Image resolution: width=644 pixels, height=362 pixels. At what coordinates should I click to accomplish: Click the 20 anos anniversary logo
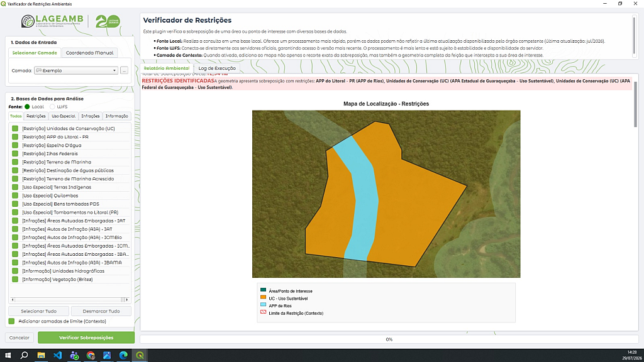[x=108, y=21]
